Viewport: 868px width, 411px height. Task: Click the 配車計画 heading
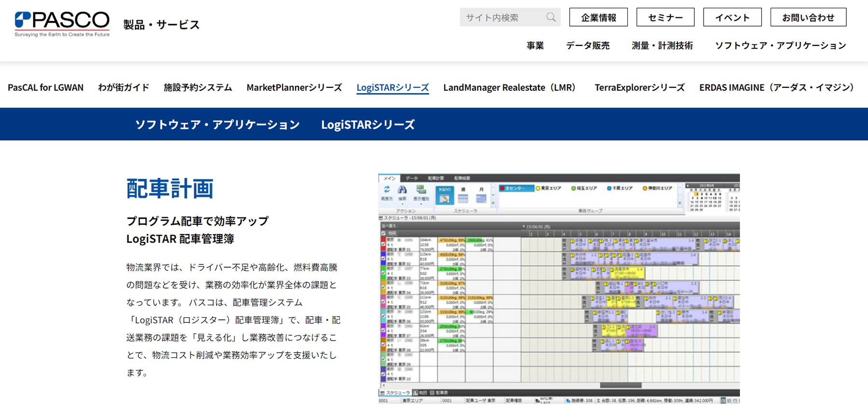click(170, 189)
